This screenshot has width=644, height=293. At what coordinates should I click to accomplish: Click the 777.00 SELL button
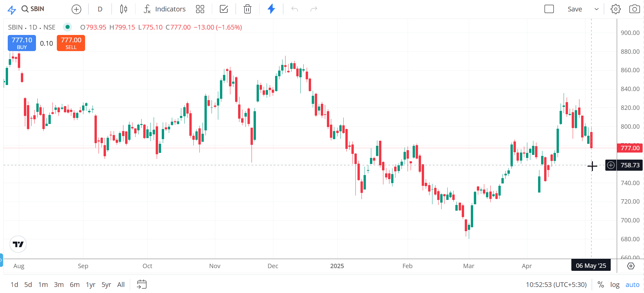click(71, 43)
